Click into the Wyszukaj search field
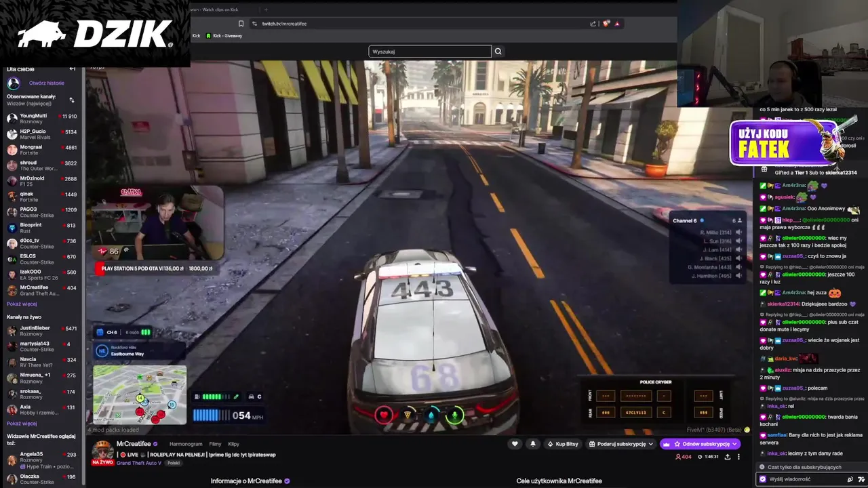Viewport: 868px width, 488px height. [430, 52]
